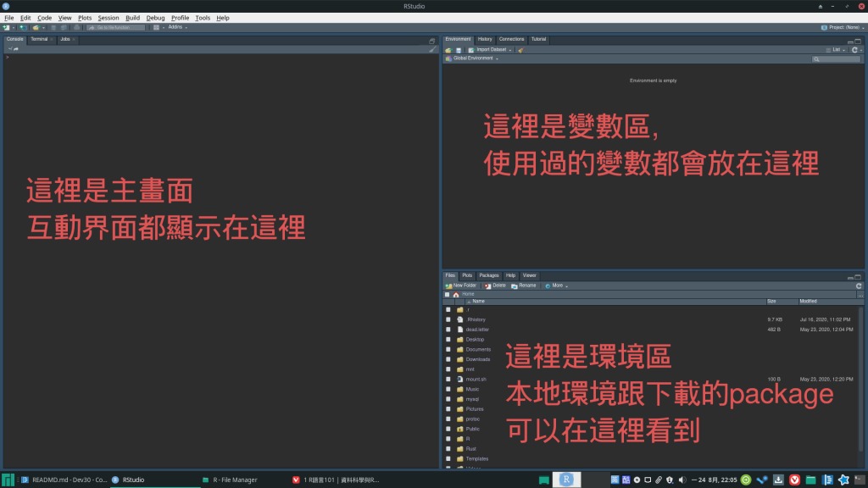Open the recent files dropdown arrow
Viewport: 868px width, 488px height.
point(43,28)
